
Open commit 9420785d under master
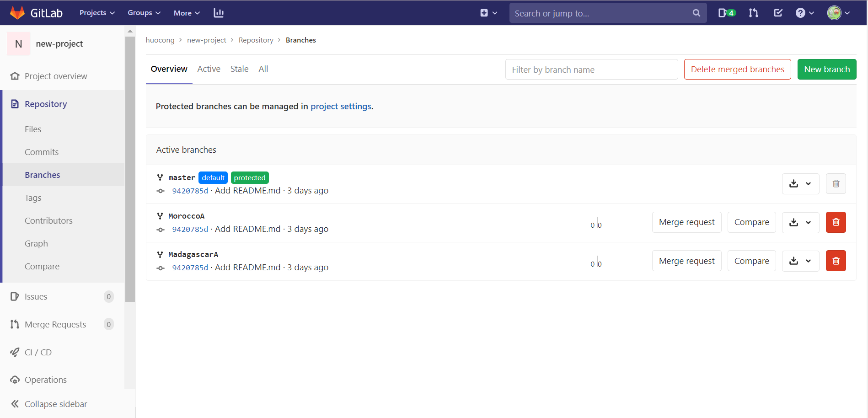pos(190,191)
